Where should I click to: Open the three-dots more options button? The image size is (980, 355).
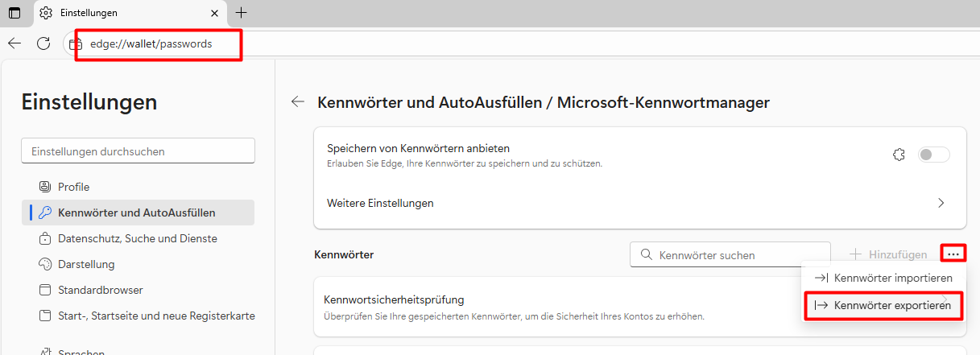(x=953, y=254)
